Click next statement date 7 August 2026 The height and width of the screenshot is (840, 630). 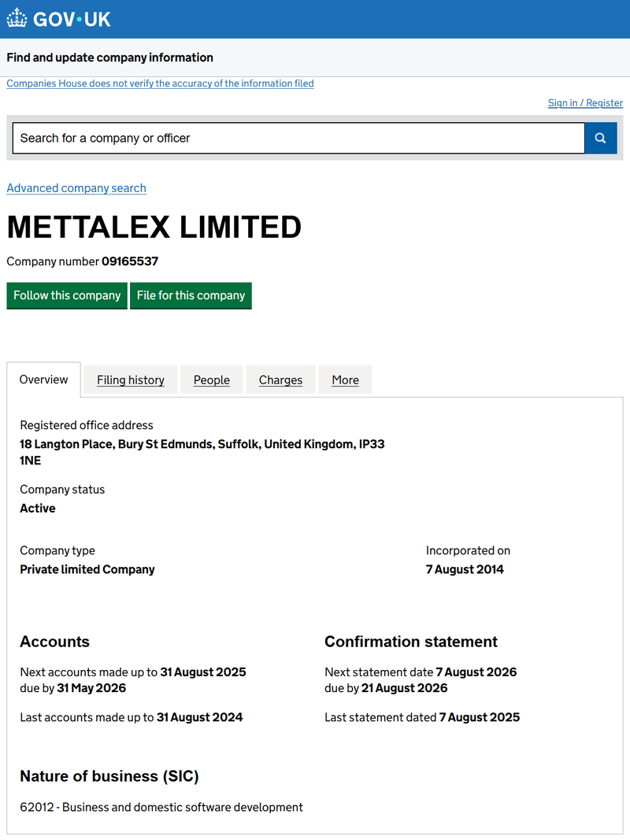tap(476, 672)
